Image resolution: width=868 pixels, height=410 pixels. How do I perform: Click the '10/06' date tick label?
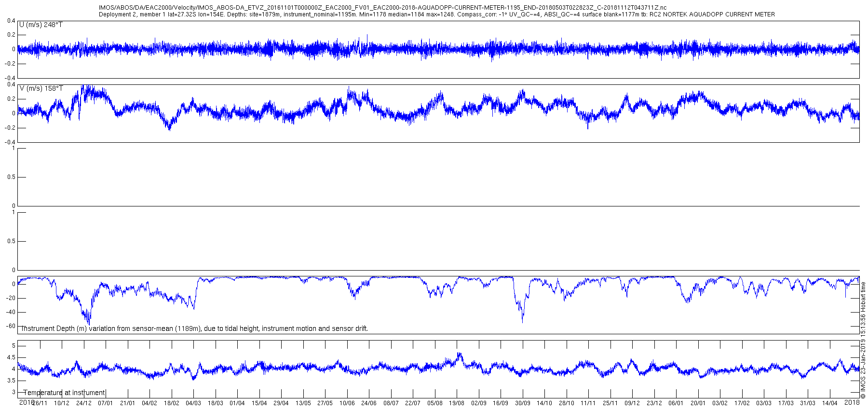(x=347, y=403)
